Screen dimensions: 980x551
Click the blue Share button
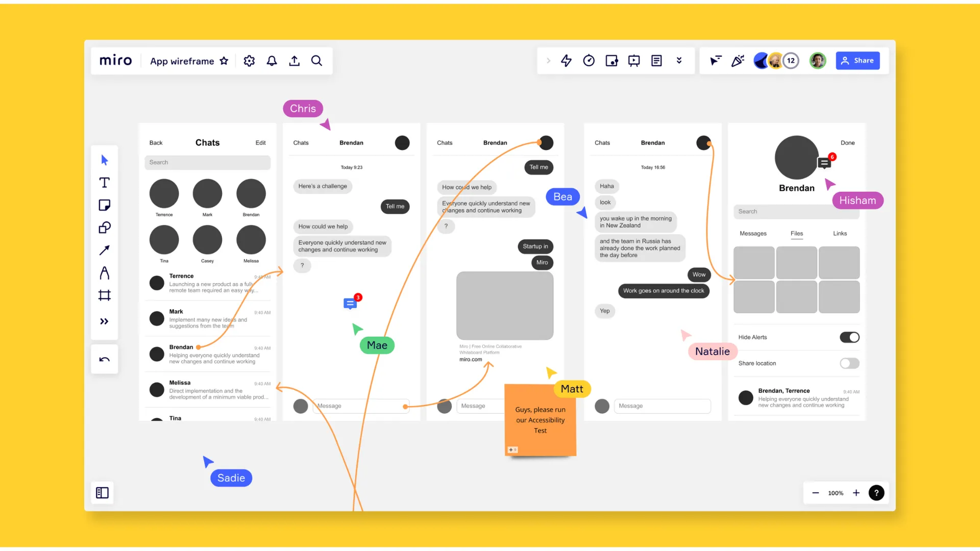[857, 61]
